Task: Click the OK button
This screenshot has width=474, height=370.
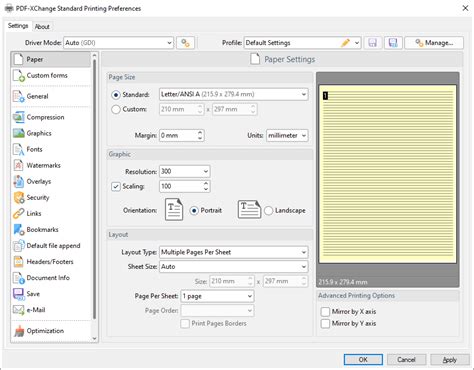Action: tap(363, 360)
